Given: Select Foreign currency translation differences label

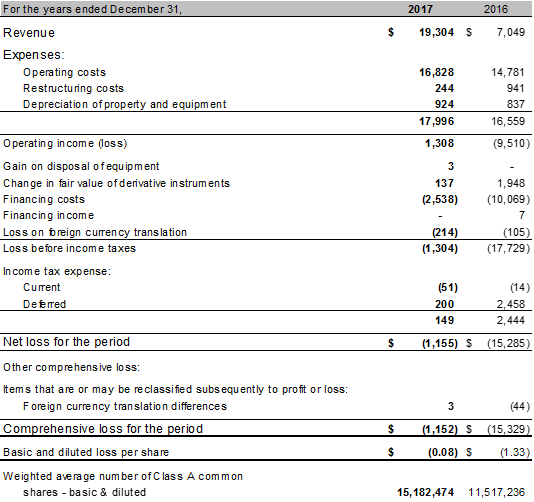Looking at the screenshot, I should [x=125, y=406].
